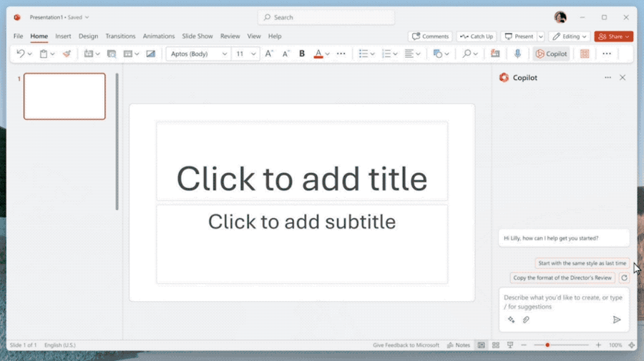Image resolution: width=644 pixels, height=361 pixels.
Task: Open the font name dropdown Aptos (Body)
Action: (199, 54)
